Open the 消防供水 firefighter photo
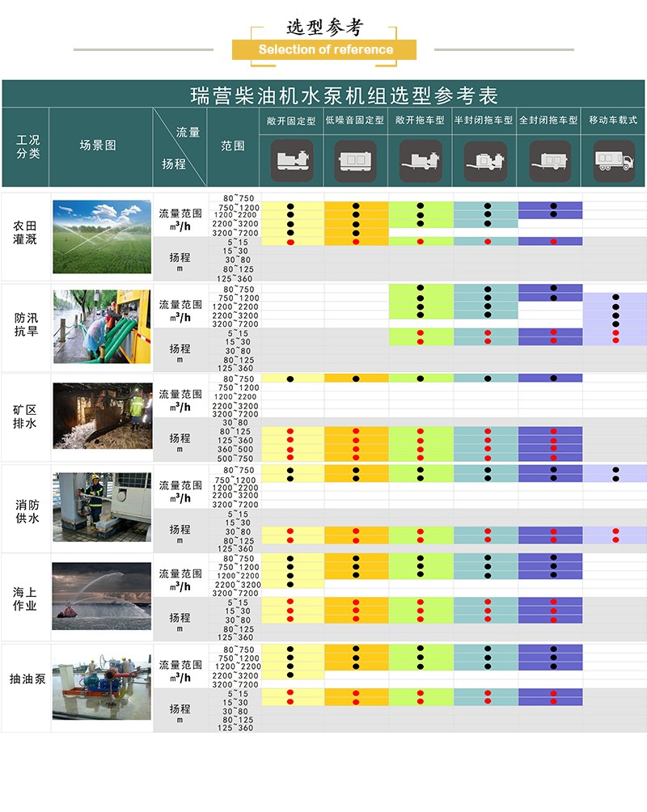Screen dimensions: 647x812 (102, 507)
